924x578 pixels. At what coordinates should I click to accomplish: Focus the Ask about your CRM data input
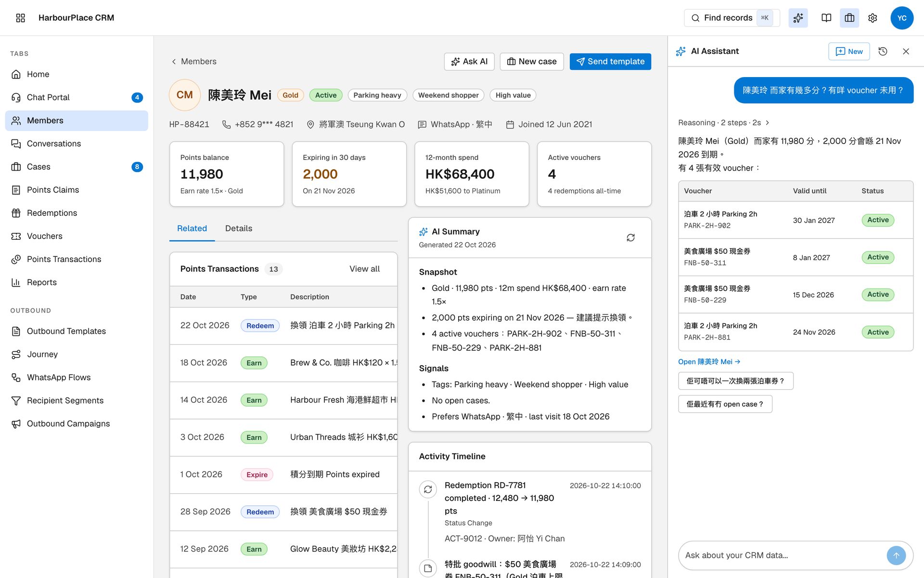(782, 555)
